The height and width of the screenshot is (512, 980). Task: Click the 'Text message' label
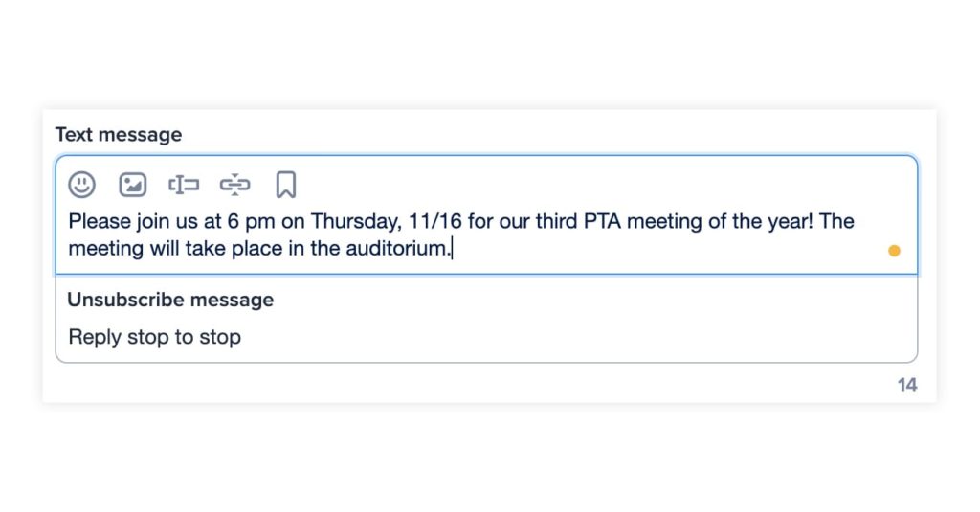(x=118, y=135)
